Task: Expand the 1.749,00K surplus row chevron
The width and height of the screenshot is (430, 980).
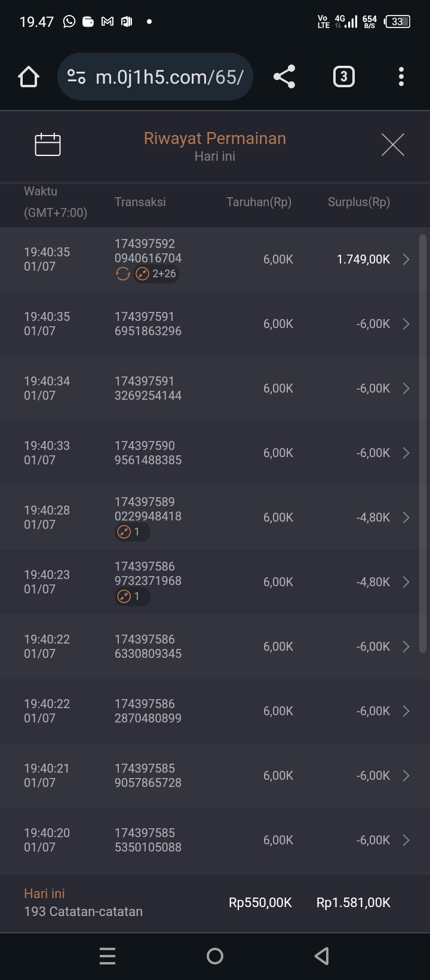Action: tap(406, 259)
